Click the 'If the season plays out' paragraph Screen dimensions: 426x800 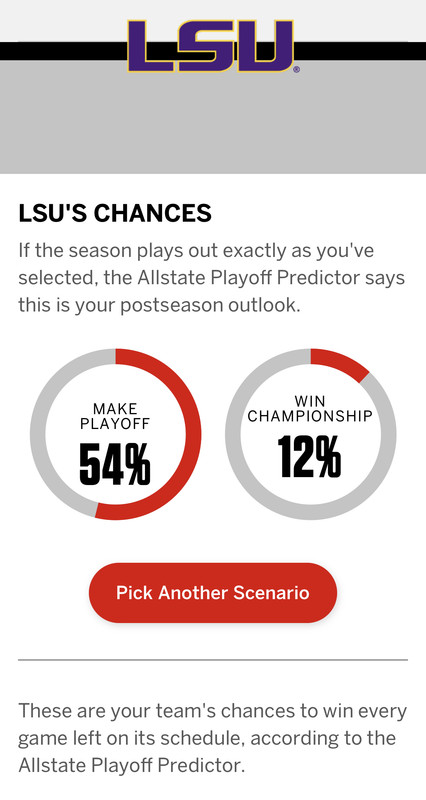point(212,278)
